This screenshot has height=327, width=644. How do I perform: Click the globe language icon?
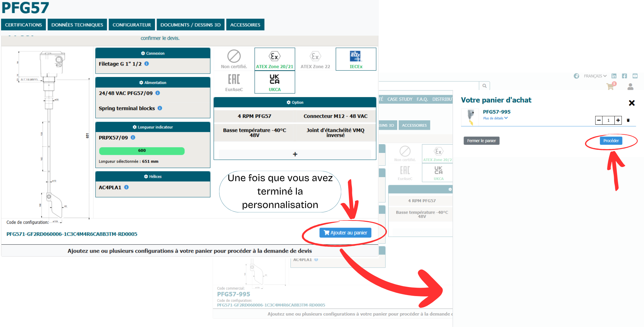[x=576, y=76]
